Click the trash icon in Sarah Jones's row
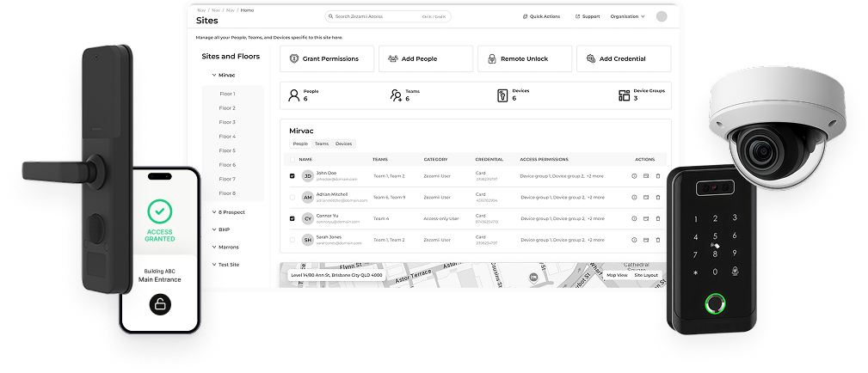The width and height of the screenshot is (868, 373). pos(658,240)
